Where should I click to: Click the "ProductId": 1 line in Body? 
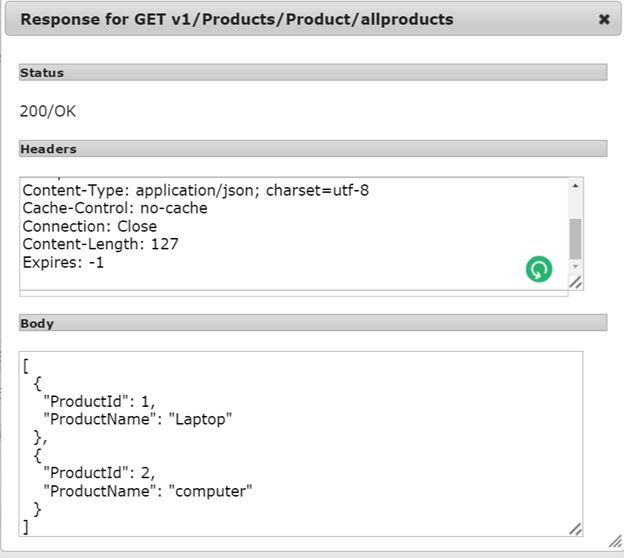tap(100, 401)
